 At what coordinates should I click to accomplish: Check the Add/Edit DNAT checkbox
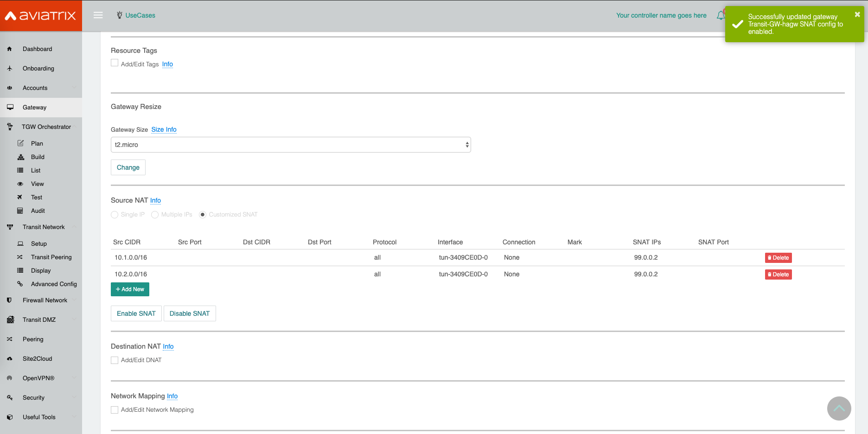point(115,360)
